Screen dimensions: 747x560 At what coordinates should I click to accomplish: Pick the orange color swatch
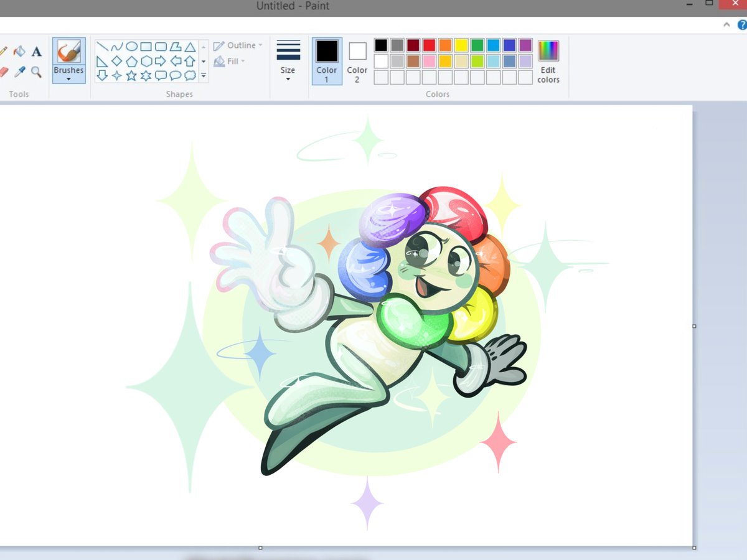[x=445, y=45]
